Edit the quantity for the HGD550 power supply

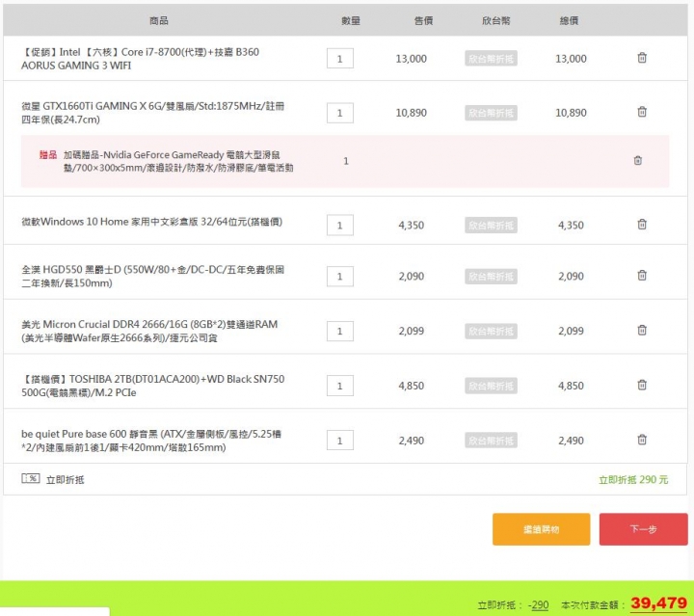click(340, 277)
